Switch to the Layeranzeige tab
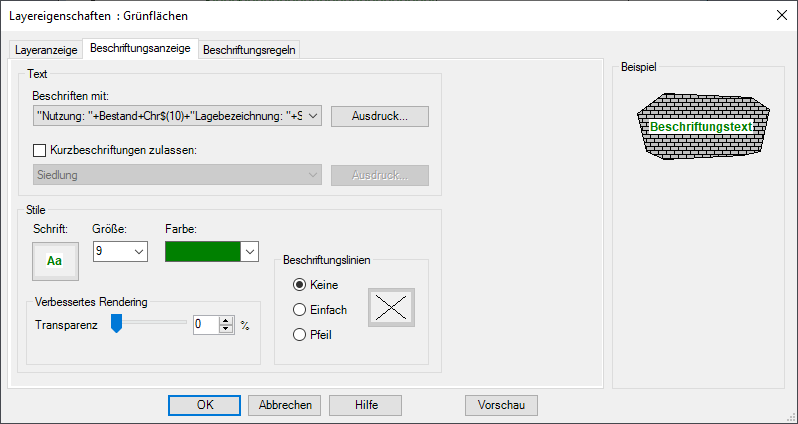This screenshot has width=798, height=424. tap(46, 50)
